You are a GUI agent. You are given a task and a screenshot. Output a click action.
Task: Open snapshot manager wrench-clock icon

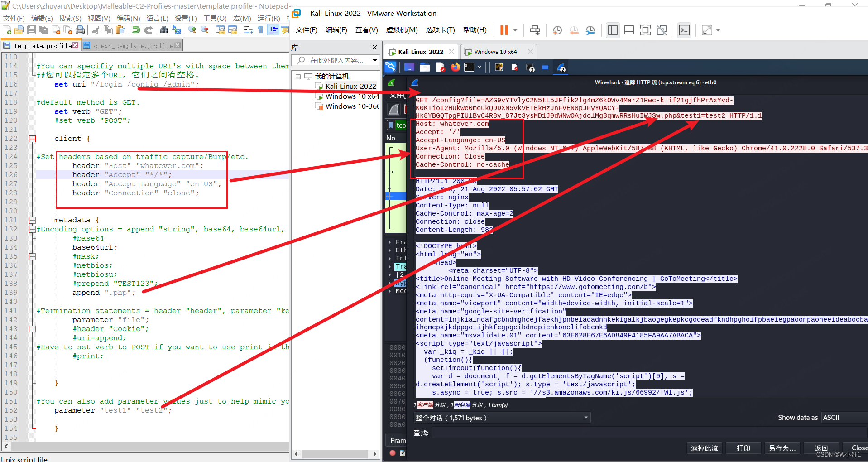tap(590, 30)
